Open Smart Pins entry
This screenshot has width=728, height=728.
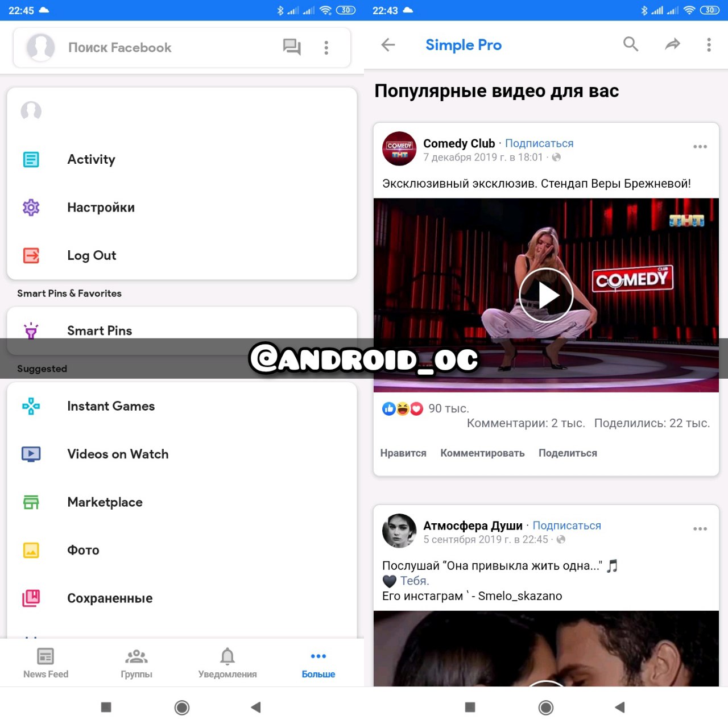(182, 330)
